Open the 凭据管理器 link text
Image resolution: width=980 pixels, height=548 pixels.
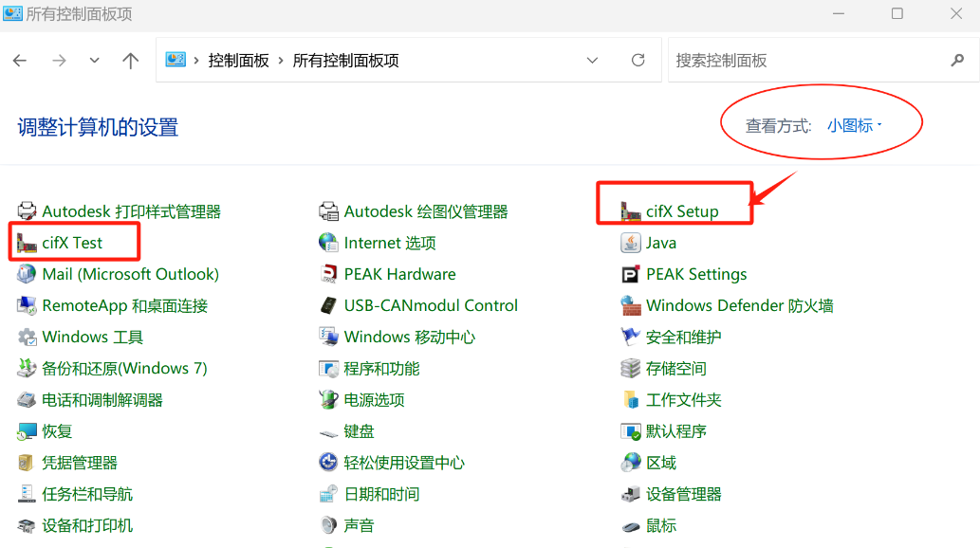[80, 463]
